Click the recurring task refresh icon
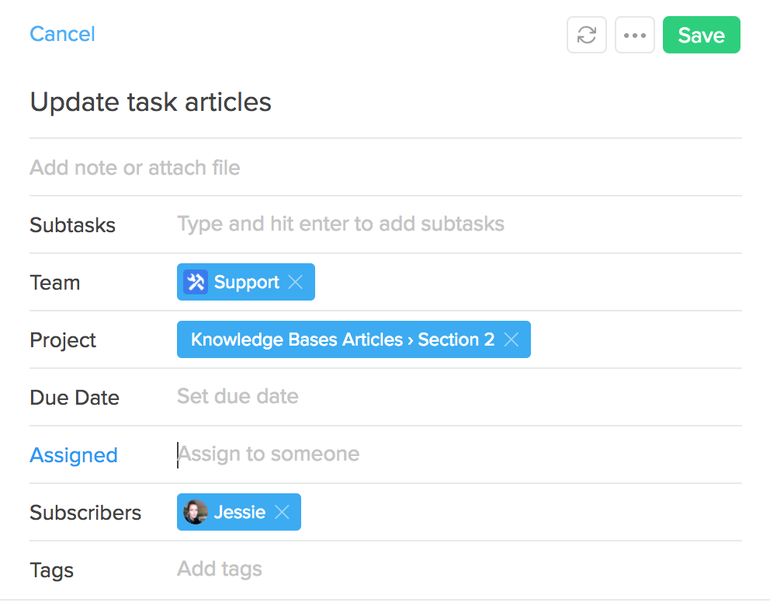 click(x=586, y=35)
